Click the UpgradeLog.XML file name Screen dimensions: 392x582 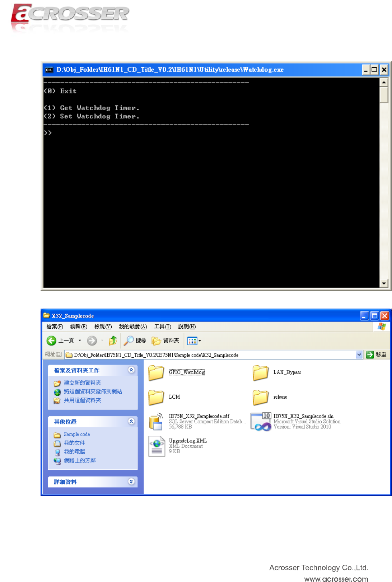point(188,441)
